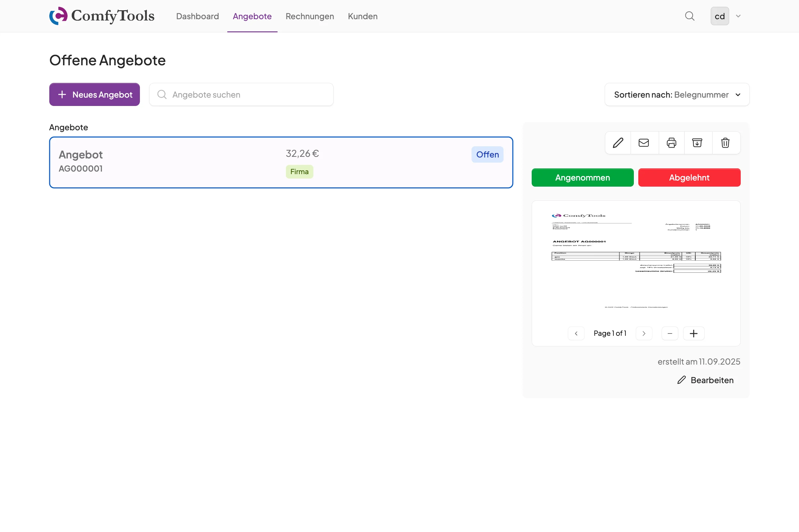Mark the offer as Angenommen
The height and width of the screenshot is (532, 799).
coord(582,177)
